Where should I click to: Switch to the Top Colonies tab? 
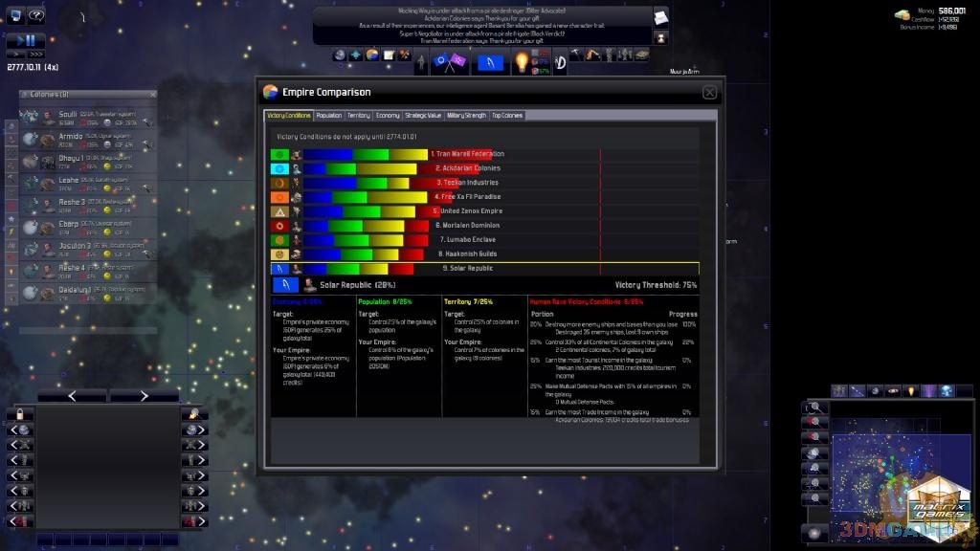pyautogui.click(x=507, y=116)
